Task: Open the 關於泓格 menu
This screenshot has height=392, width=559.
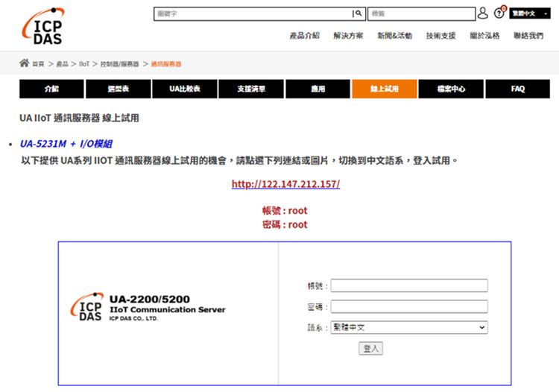Action: coord(484,36)
